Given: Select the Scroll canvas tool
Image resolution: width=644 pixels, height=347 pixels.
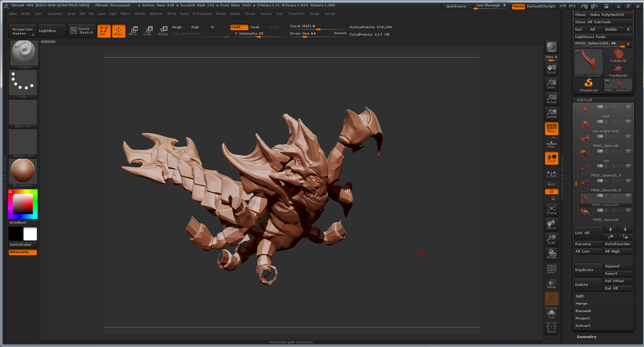Looking at the screenshot, I should point(551,69).
